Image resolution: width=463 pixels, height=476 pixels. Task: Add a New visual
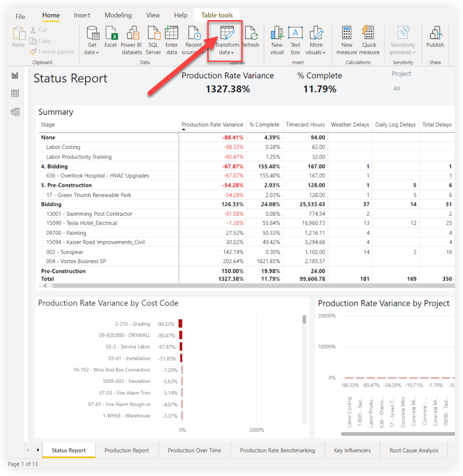(277, 40)
